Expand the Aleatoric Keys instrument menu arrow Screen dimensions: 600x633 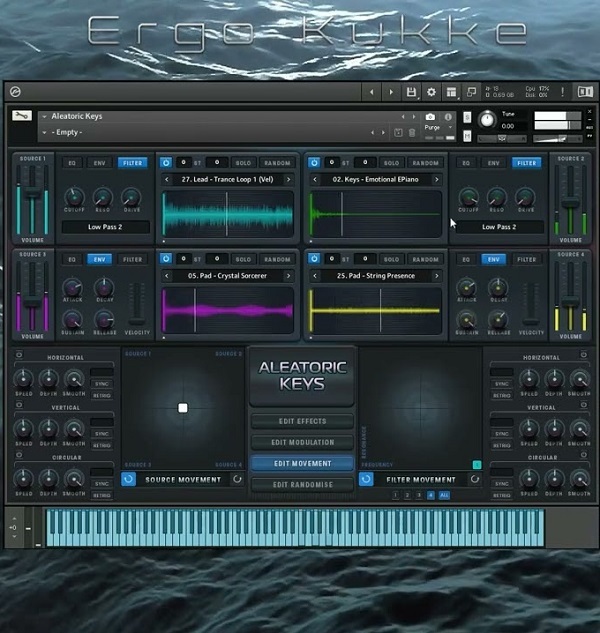coord(44,116)
